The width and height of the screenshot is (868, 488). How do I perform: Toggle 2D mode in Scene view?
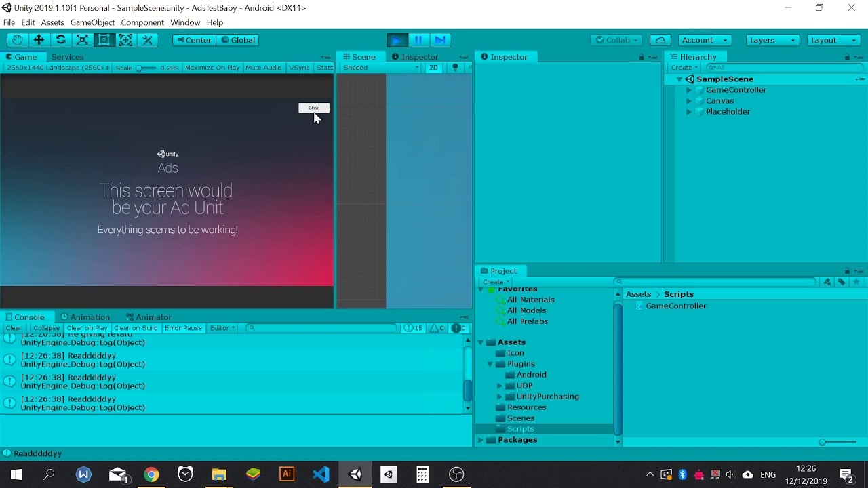coord(433,68)
